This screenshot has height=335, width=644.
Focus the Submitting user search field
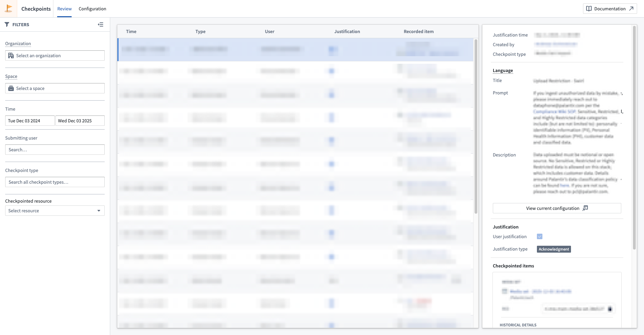(55, 150)
